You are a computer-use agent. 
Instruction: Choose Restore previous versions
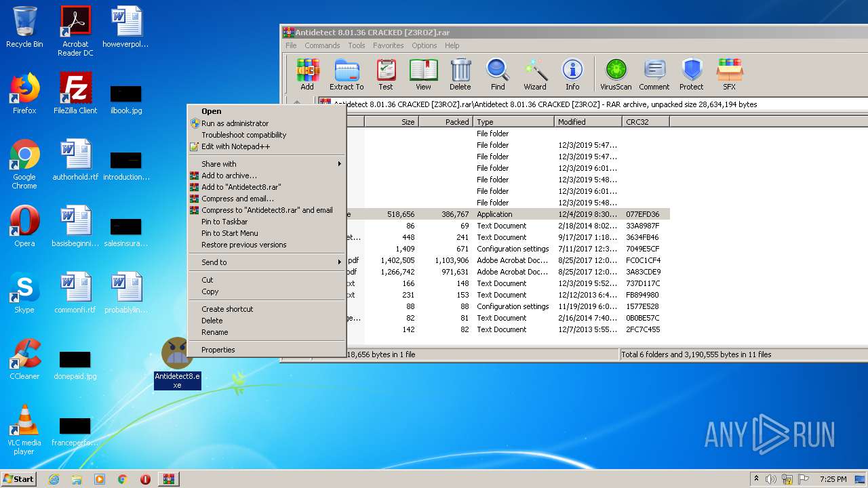(267, 245)
